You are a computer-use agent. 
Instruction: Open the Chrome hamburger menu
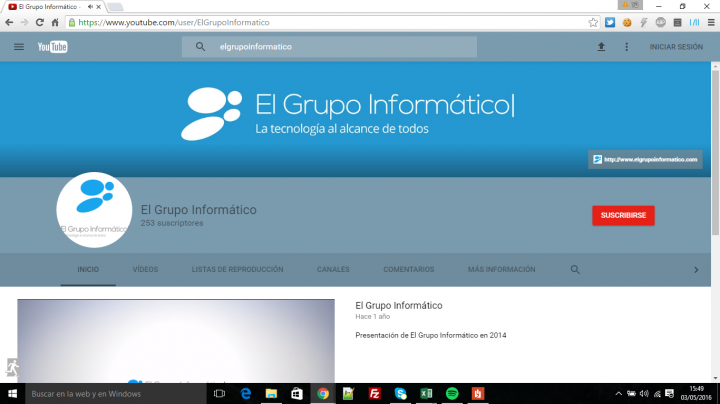[711, 22]
